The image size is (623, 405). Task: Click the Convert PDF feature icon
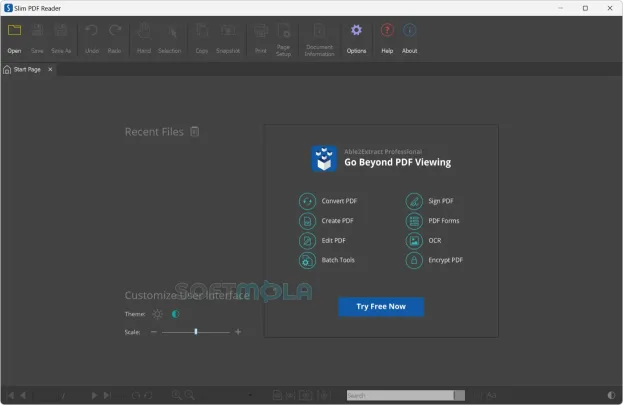(x=307, y=202)
